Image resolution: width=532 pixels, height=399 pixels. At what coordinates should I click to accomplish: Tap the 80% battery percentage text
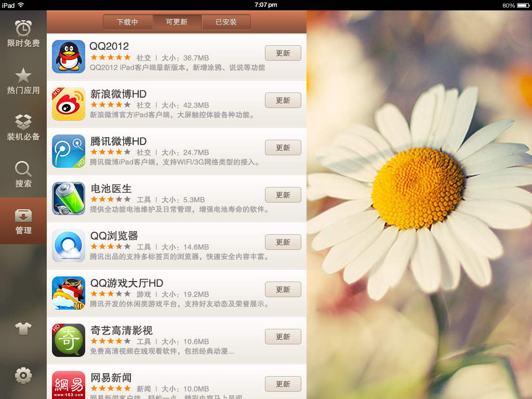click(x=509, y=5)
